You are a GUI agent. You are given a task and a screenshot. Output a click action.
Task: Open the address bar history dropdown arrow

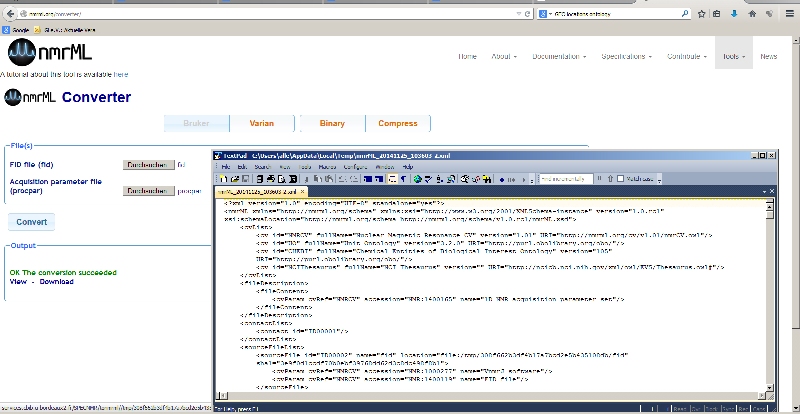pyautogui.click(x=519, y=14)
